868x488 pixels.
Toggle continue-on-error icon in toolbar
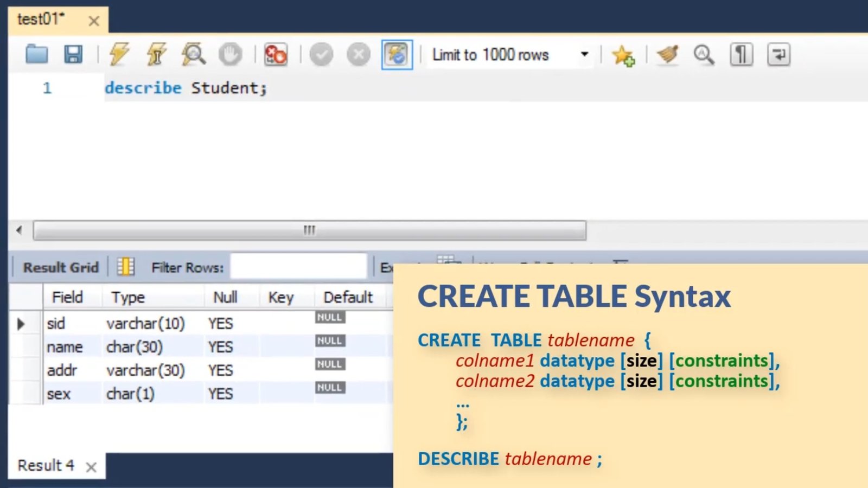[276, 55]
